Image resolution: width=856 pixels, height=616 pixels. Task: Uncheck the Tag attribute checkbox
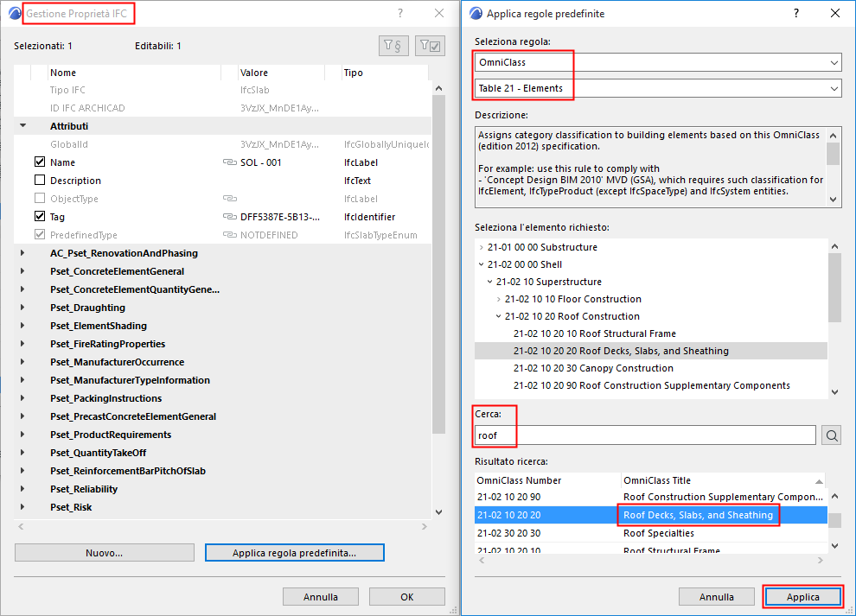click(40, 216)
